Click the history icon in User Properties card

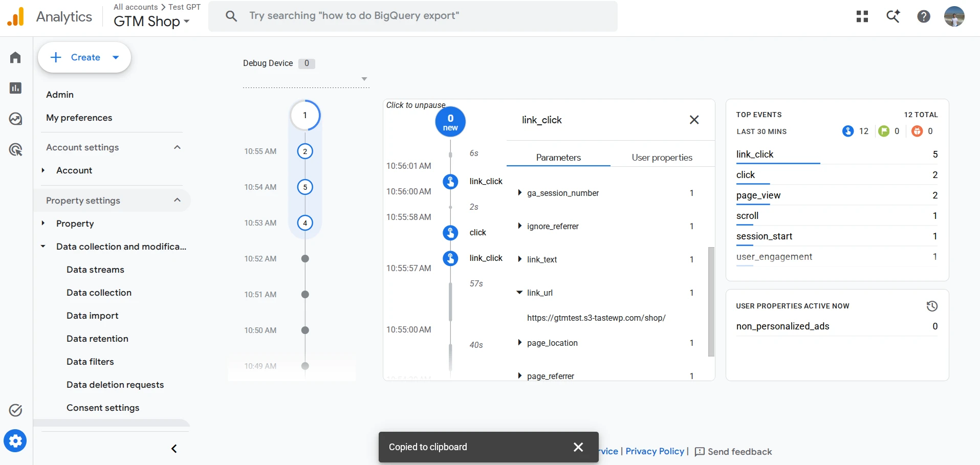click(932, 306)
